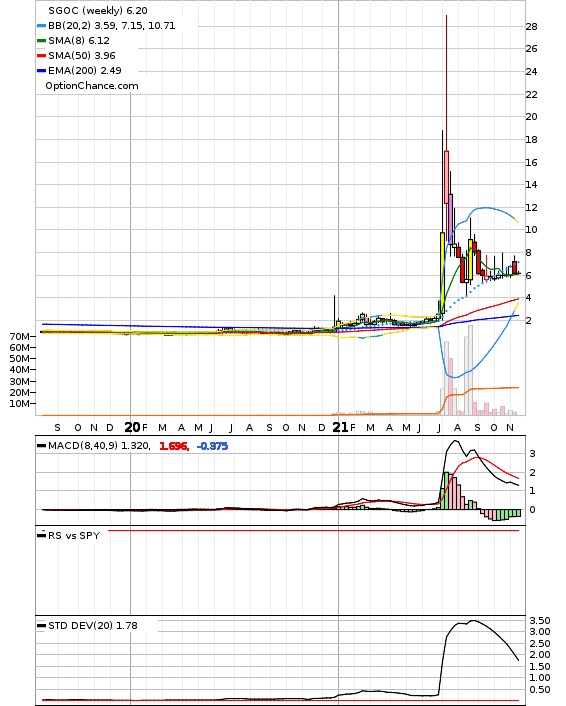Click the tallest volume bar in August

coord(471,370)
